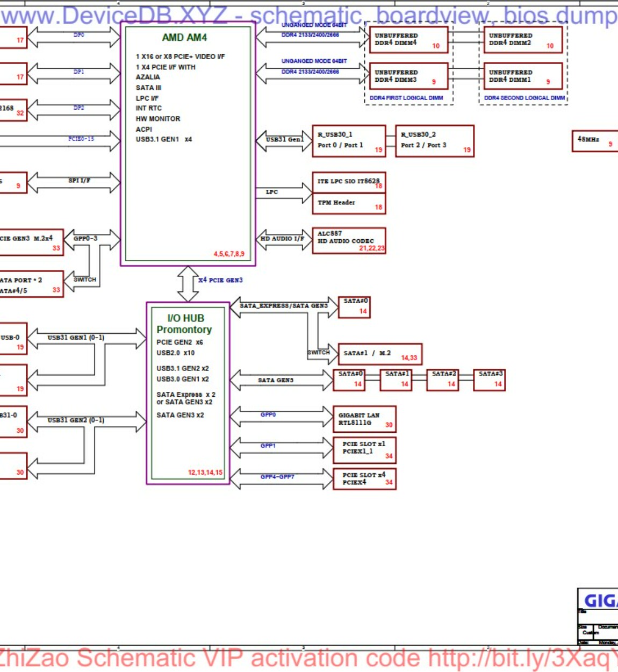618x672 pixels.
Task: Click page reference '4,5,6,7,8,9'
Action: tap(229, 254)
